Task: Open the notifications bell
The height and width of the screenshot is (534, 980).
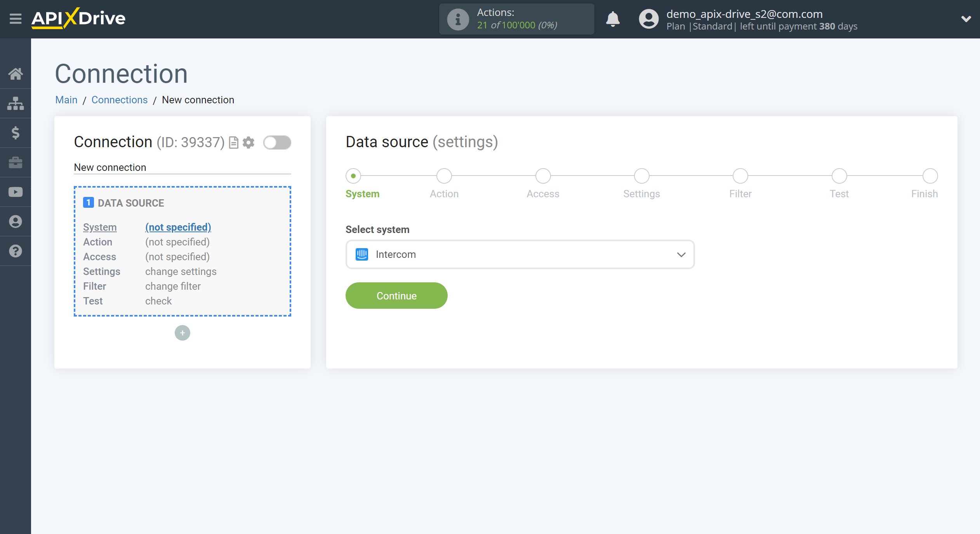Action: click(613, 19)
